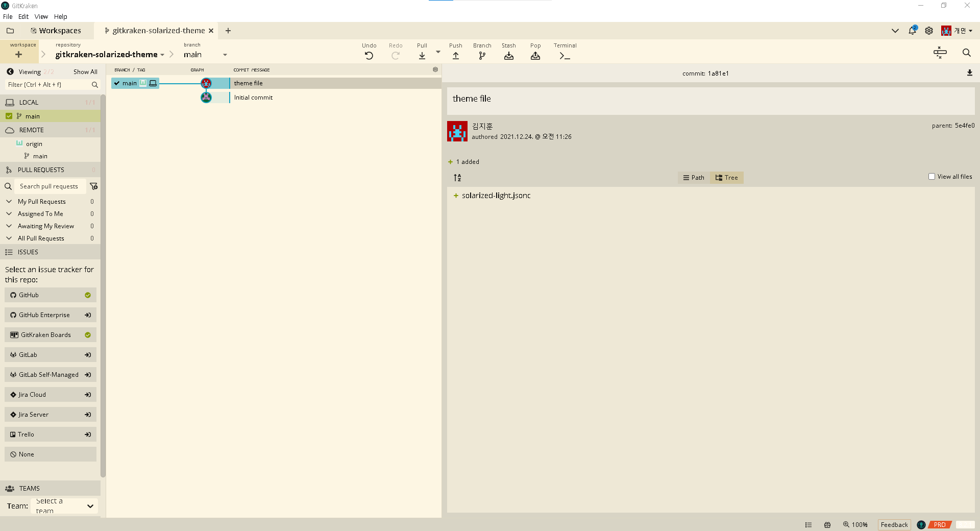Click the sort files icon
The image size is (980, 531).
(457, 178)
